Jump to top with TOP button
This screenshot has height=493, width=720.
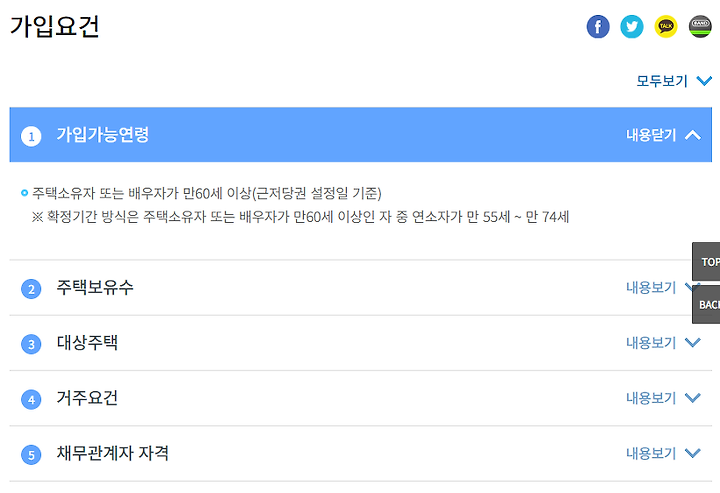click(x=706, y=262)
